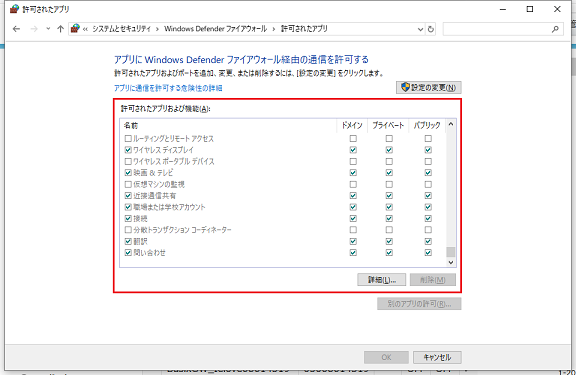Toggle 映画 & テレビ name checkbox
This screenshot has height=375, width=576.
pos(128,173)
